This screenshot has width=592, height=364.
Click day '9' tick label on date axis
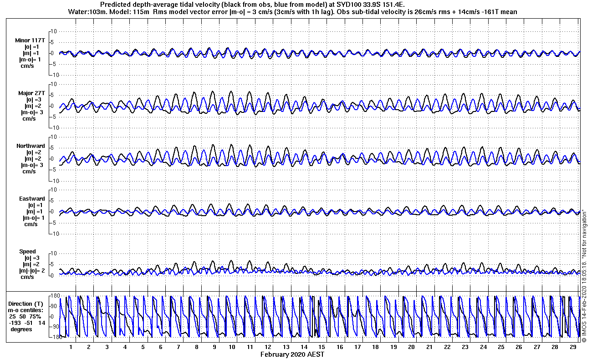[x=214, y=347]
